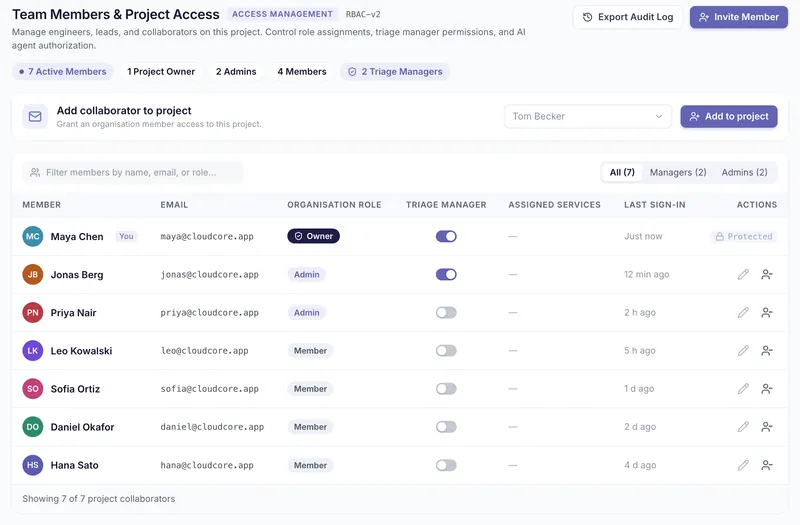
Task: Edit Leo Kowalski with the pencil icon
Action: pos(743,351)
